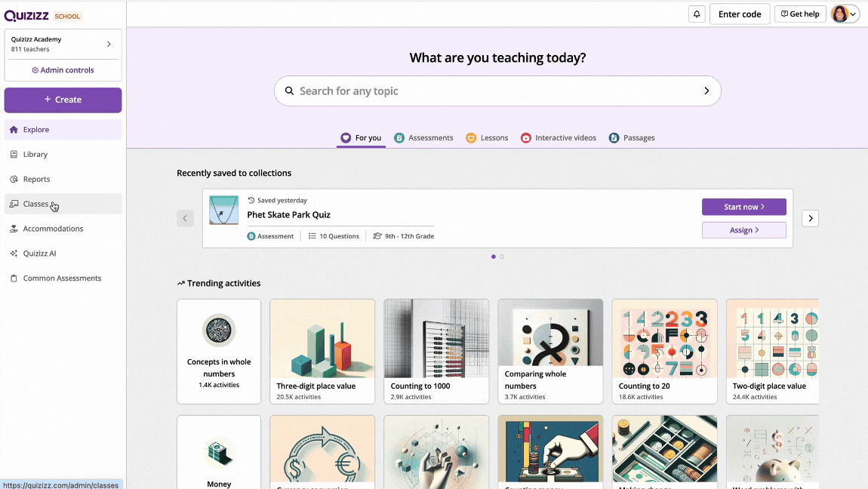Viewport: 868px width, 489px height.
Task: Click the Phet Skate Park Quiz thumbnail
Action: click(x=223, y=211)
